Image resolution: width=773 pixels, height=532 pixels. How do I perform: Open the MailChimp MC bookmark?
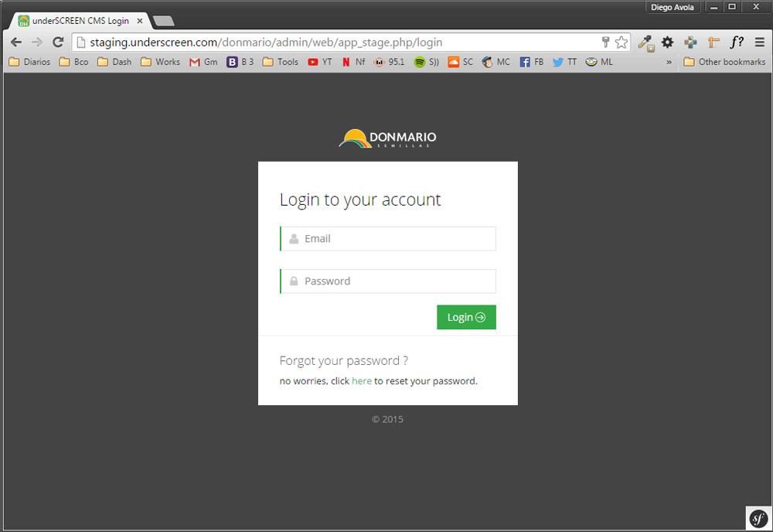496,62
